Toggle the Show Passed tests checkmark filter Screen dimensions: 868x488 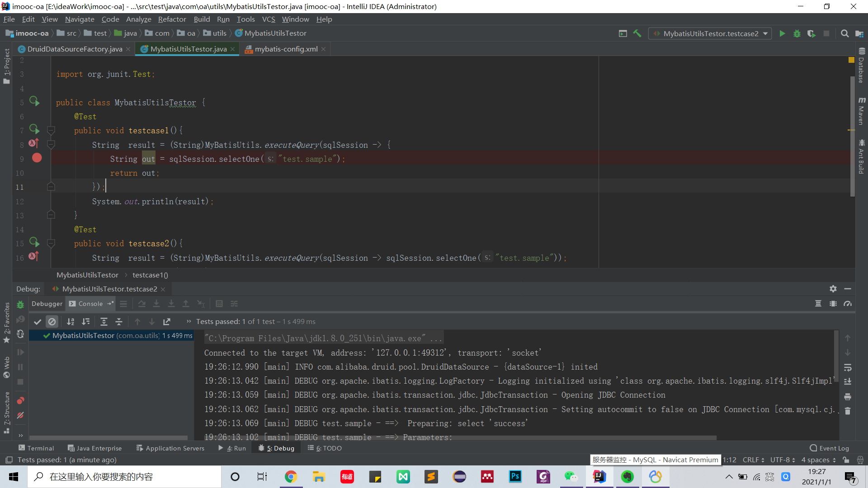pyautogui.click(x=38, y=322)
